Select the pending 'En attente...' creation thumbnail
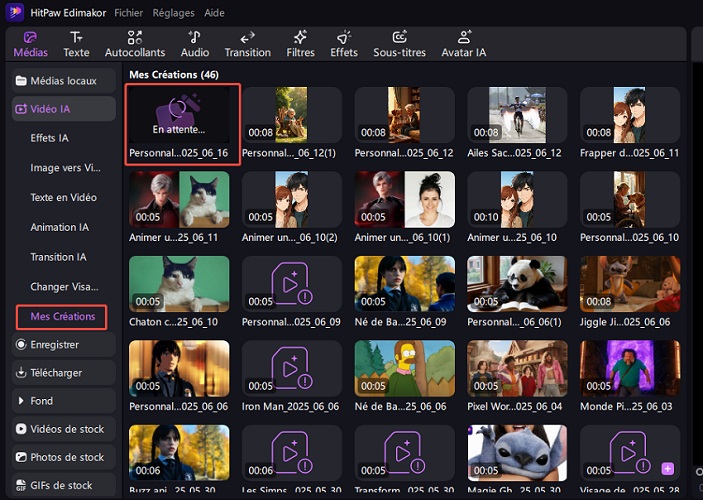This screenshot has height=500, width=703. pyautogui.click(x=179, y=115)
